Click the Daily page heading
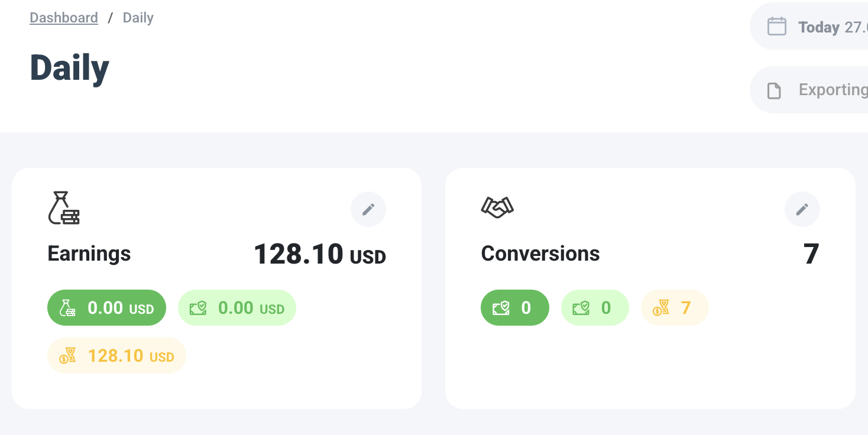The width and height of the screenshot is (868, 435). [x=70, y=67]
